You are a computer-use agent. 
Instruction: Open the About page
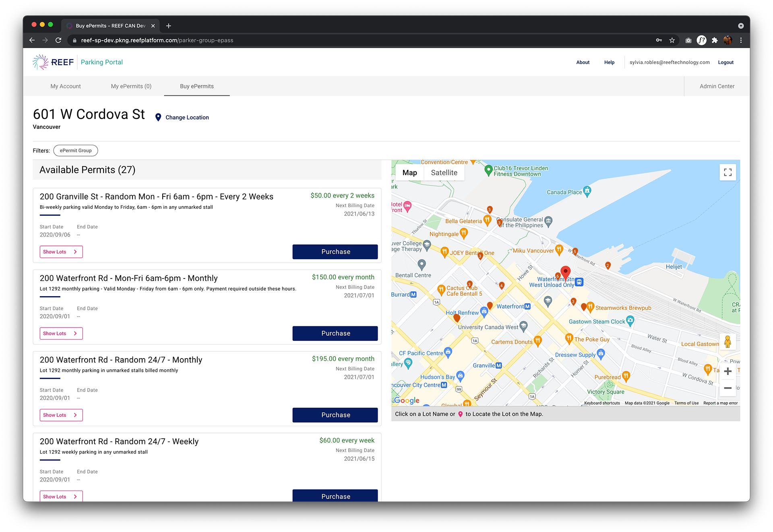(583, 62)
